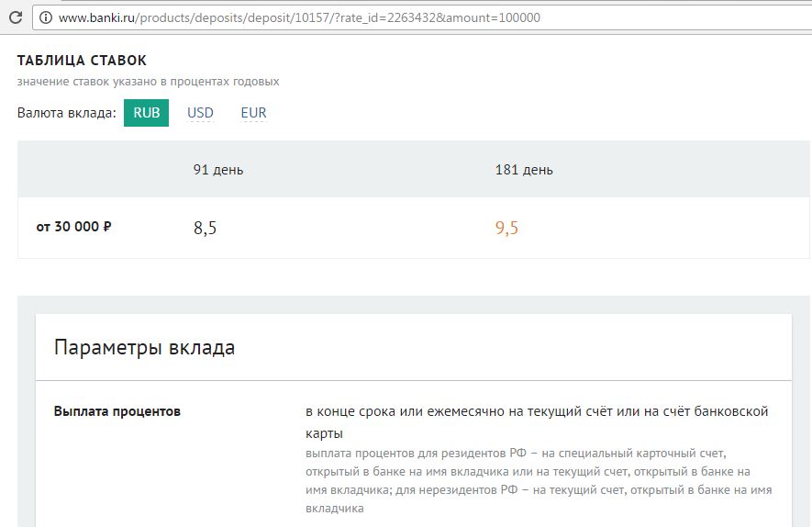Click the Параметры вклада heading
Viewport: 812px width, 527px height.
point(144,347)
